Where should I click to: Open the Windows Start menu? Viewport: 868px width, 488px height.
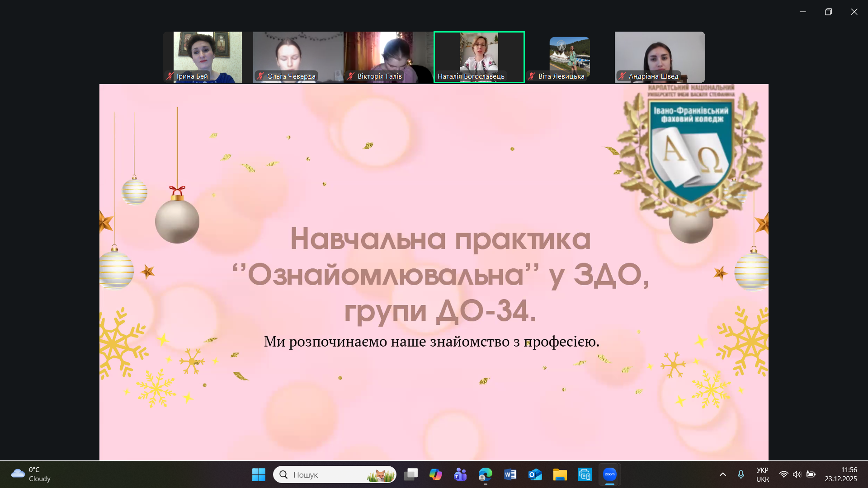[259, 474]
